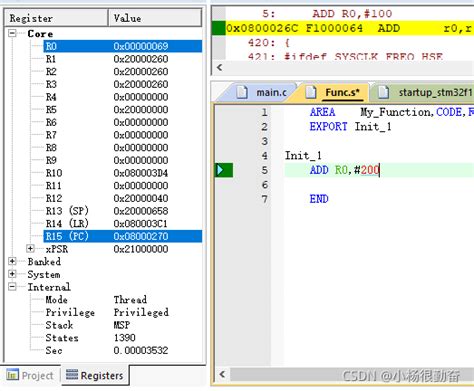Screen dimensions: 474x391
Task: Expand the xPSR register entry
Action: tap(30, 249)
